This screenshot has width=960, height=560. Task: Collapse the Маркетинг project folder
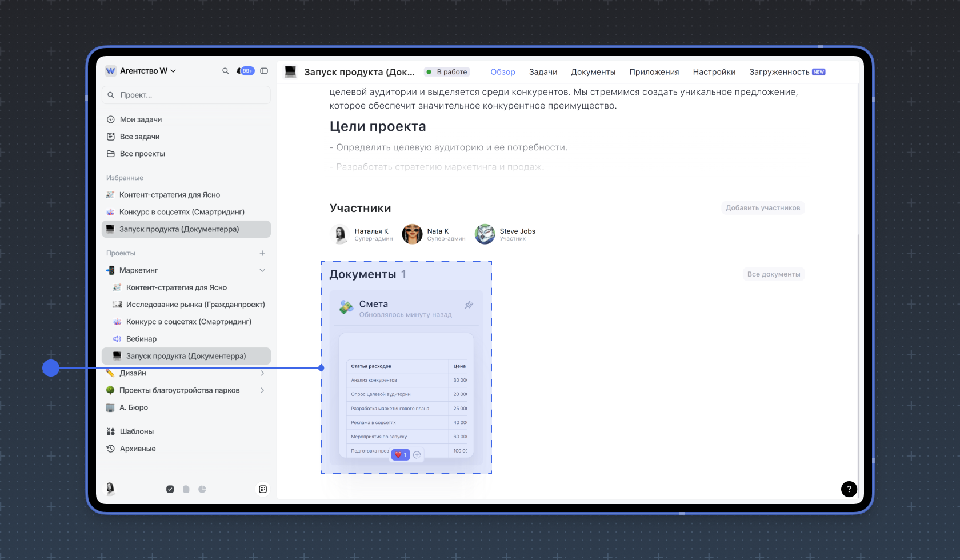262,270
